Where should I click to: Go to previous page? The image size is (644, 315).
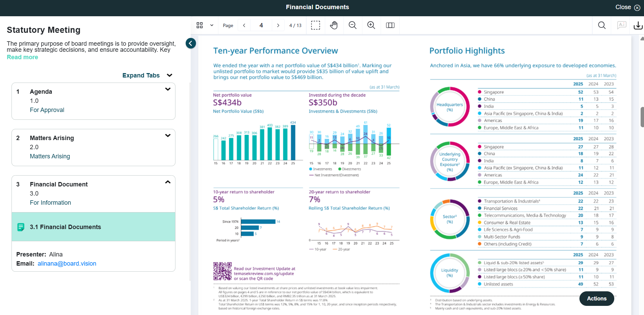244,25
